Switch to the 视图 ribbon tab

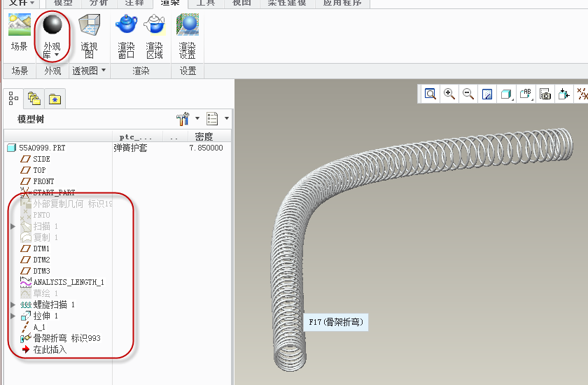click(x=241, y=3)
